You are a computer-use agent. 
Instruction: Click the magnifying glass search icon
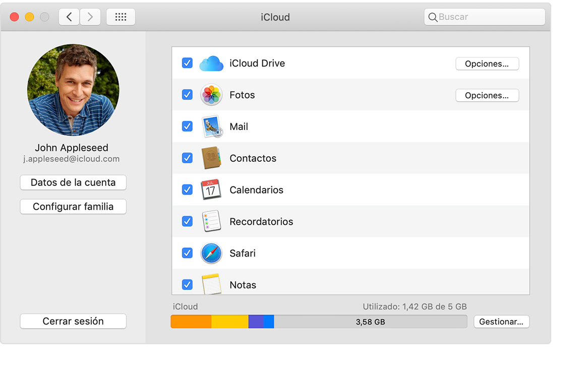(x=433, y=17)
